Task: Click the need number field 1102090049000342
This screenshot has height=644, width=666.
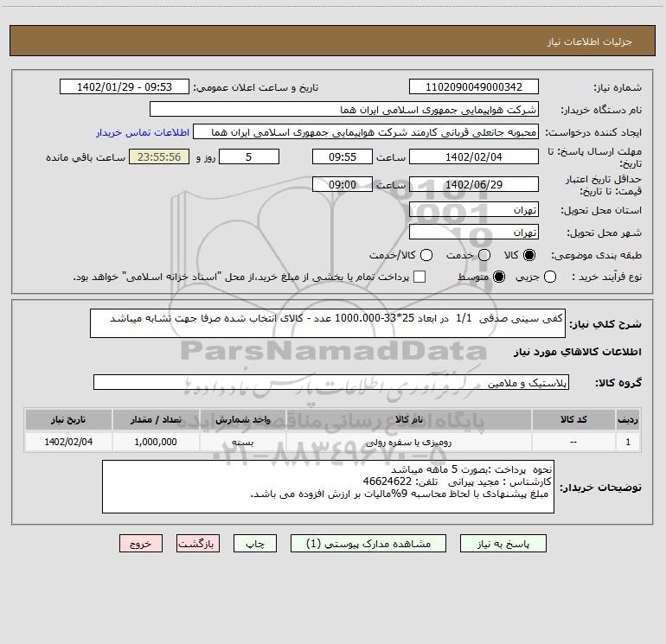Action: 474,86
